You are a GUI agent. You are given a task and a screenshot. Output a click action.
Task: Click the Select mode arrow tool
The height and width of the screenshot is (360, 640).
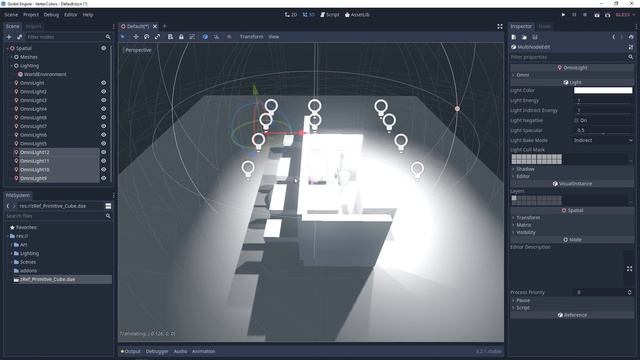[x=122, y=37]
